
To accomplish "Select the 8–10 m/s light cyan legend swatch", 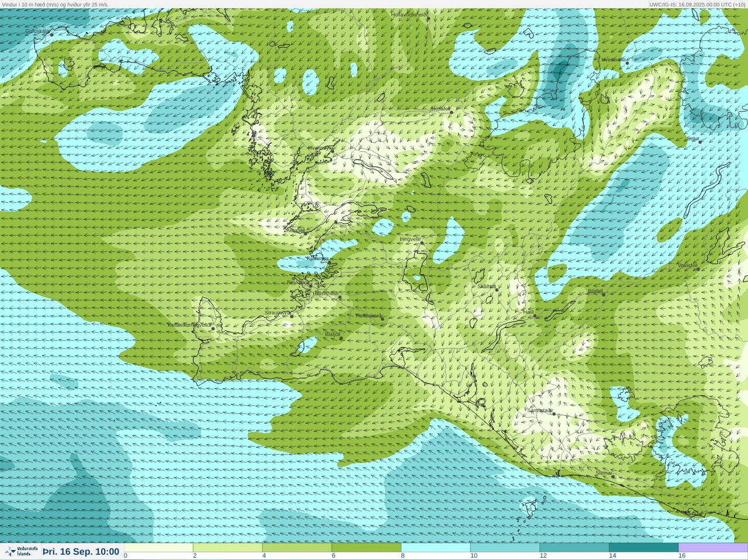I will 436,547.
